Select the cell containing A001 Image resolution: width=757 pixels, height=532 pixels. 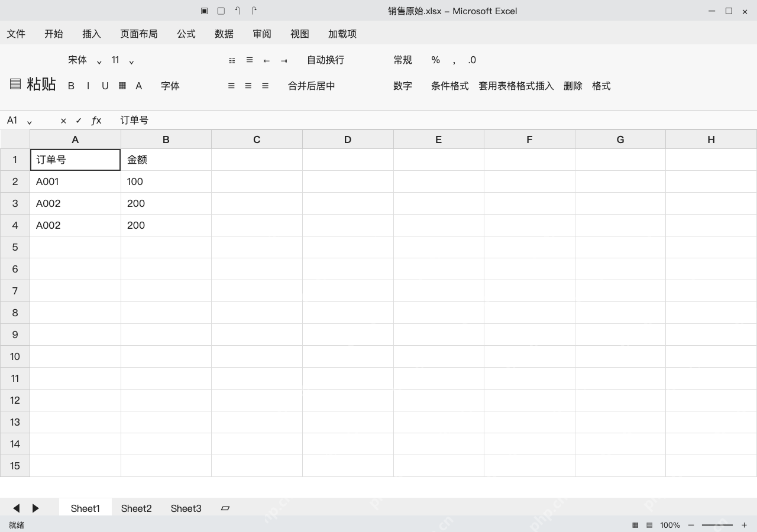coord(75,181)
